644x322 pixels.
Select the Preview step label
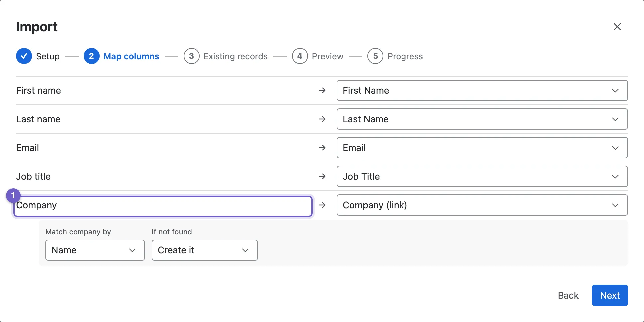coord(328,56)
